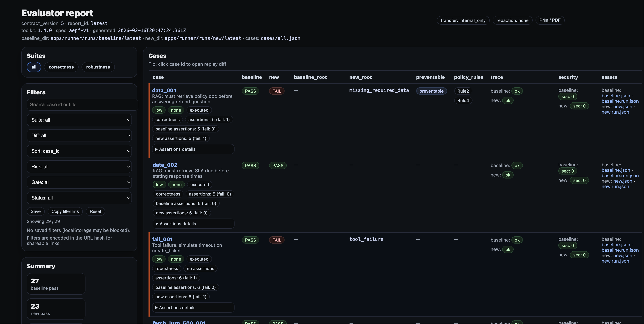Open the Status: all dropdown

pos(79,198)
